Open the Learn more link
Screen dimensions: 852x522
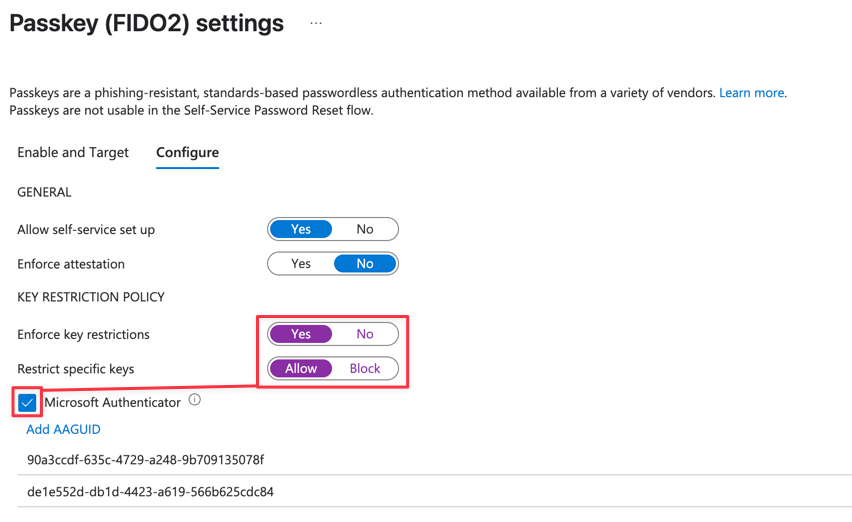[x=751, y=93]
